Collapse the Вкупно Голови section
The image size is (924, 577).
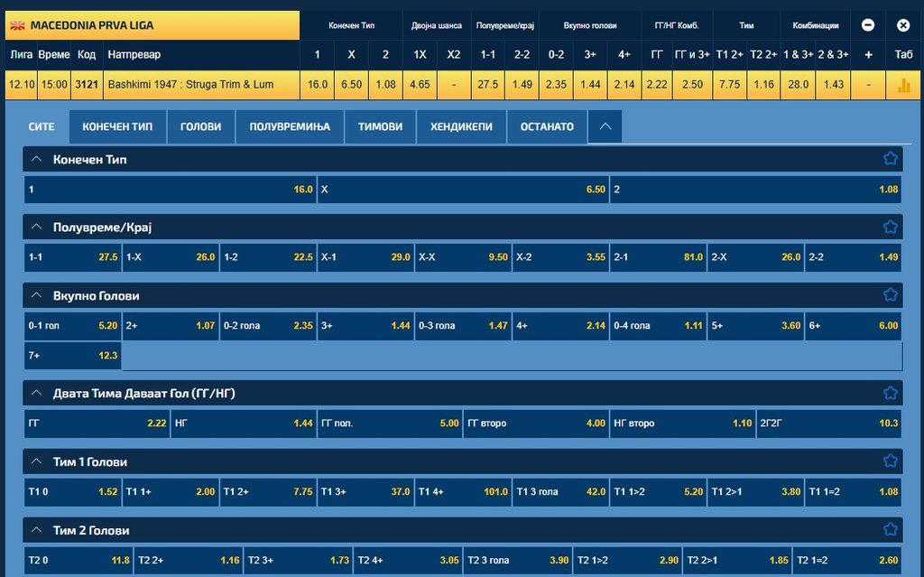click(x=36, y=295)
